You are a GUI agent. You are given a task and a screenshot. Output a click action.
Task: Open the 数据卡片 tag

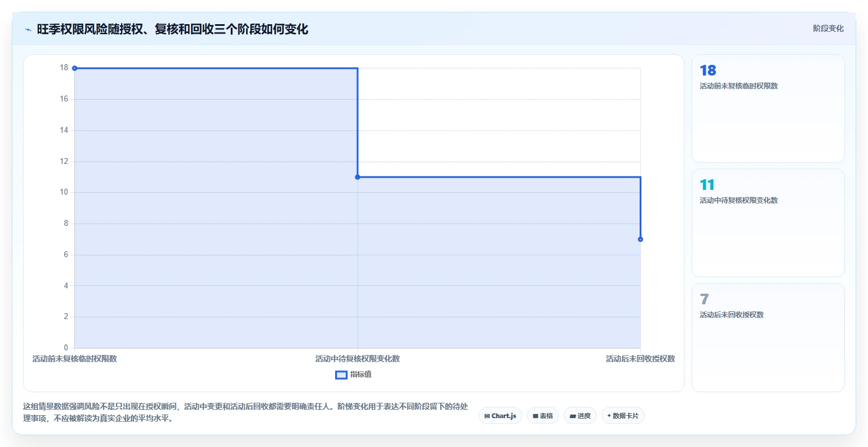(623, 416)
